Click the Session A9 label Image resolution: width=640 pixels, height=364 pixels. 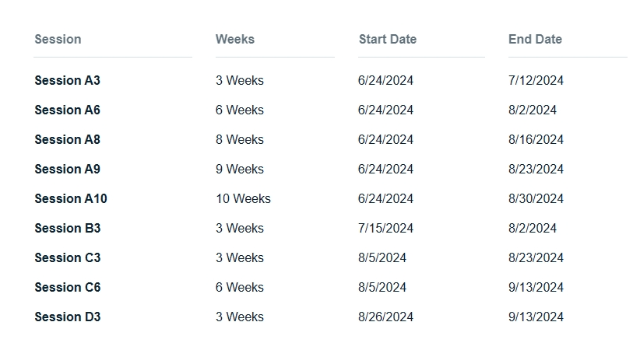point(68,169)
